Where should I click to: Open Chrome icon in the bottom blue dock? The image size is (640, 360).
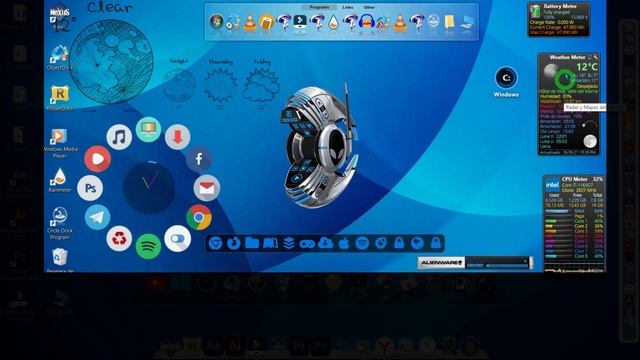tap(215, 243)
